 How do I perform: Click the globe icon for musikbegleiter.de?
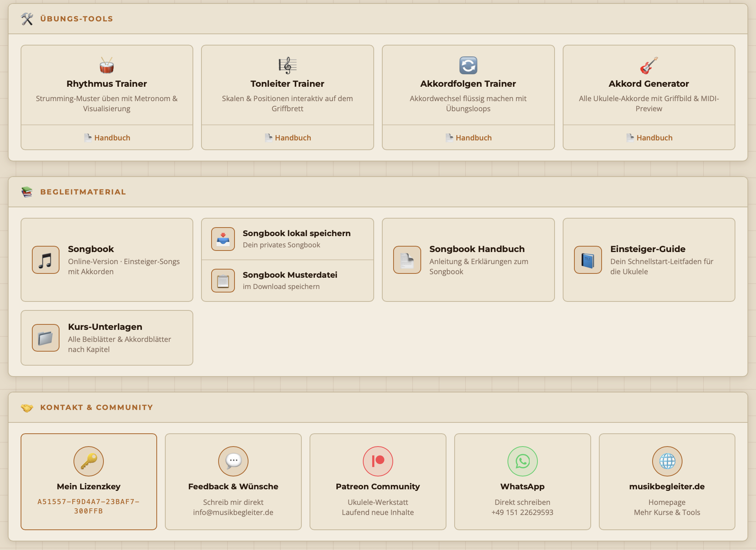pyautogui.click(x=667, y=461)
